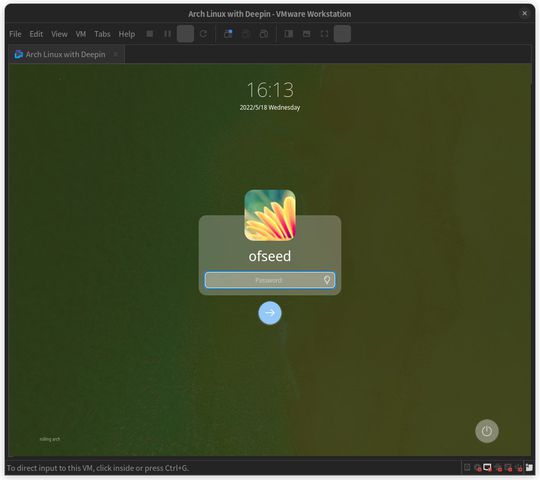540x480 pixels.
Task: Click the blue arrow login button
Action: point(270,313)
